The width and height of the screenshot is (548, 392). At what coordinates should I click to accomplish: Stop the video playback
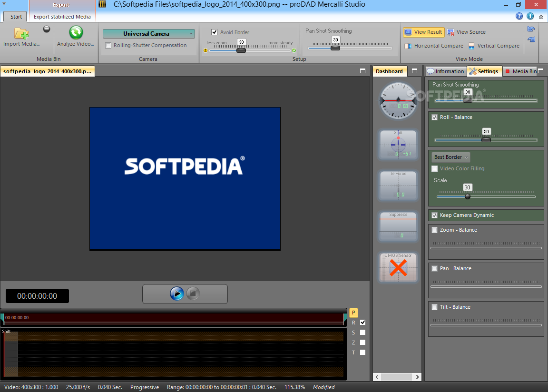click(x=193, y=294)
